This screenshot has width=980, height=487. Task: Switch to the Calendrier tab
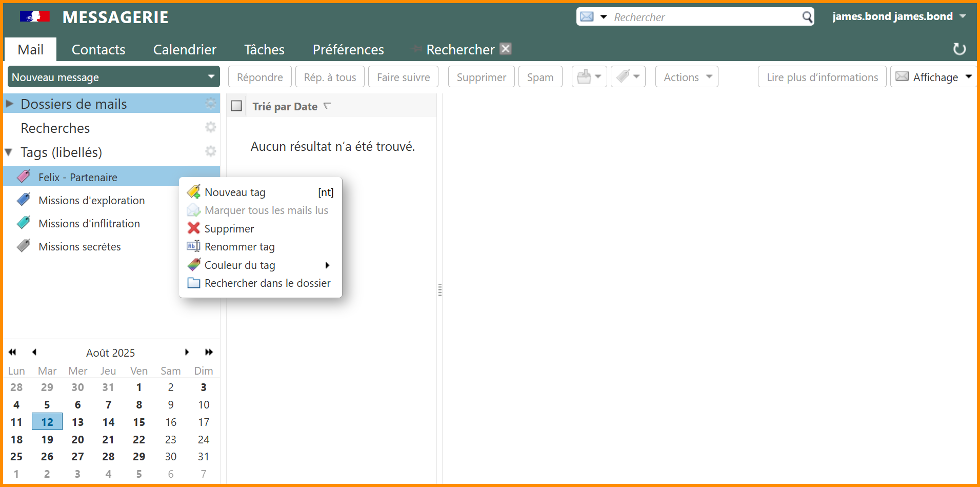pos(185,50)
